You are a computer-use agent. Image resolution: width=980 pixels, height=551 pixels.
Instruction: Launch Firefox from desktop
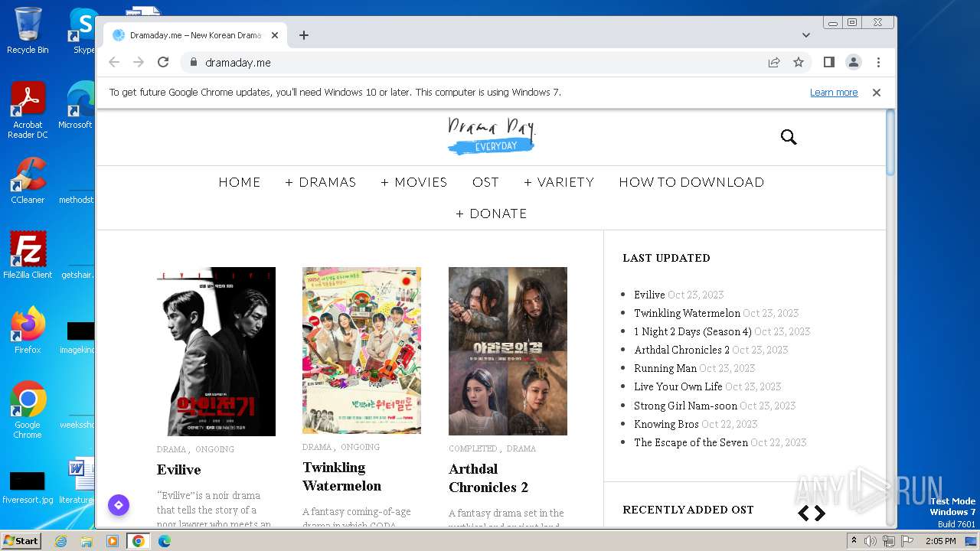[28, 331]
